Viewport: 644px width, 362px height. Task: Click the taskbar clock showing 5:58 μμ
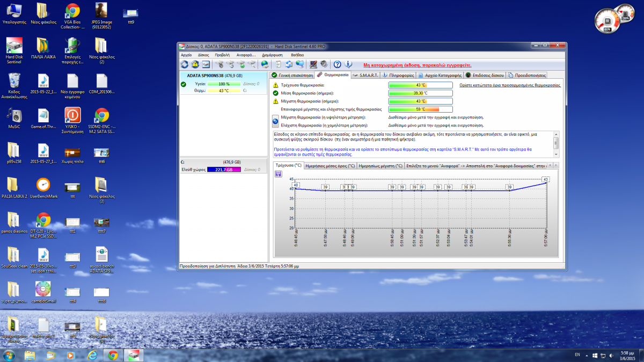tap(628, 355)
